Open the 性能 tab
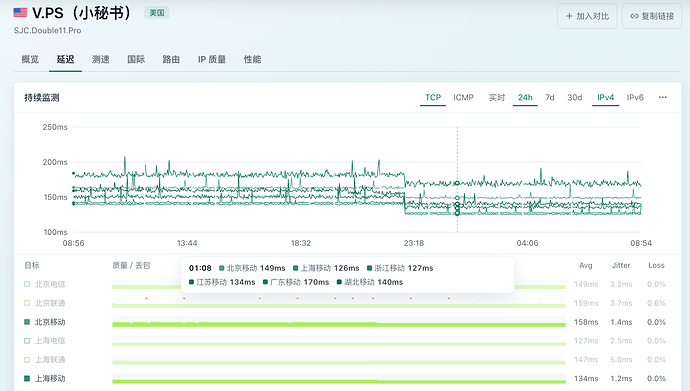 click(x=253, y=59)
